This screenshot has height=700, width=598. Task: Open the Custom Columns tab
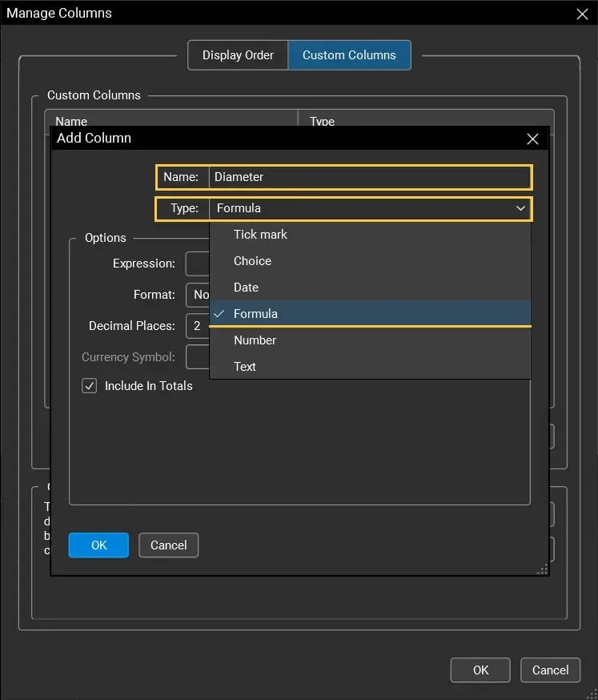(x=350, y=54)
